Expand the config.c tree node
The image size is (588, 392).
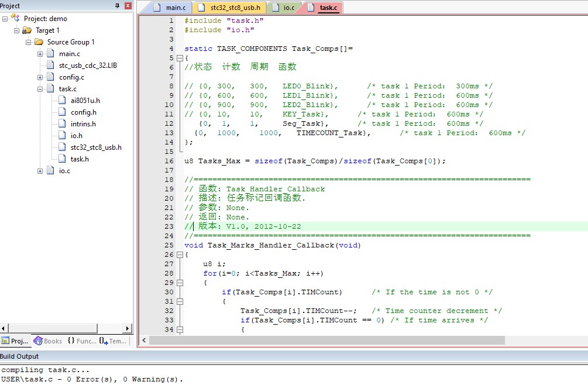coord(40,77)
